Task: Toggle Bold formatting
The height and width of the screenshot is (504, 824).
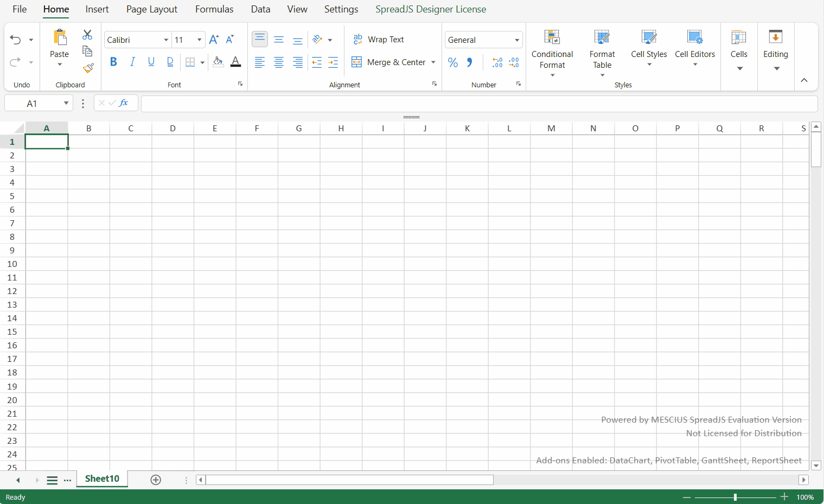Action: coord(113,62)
